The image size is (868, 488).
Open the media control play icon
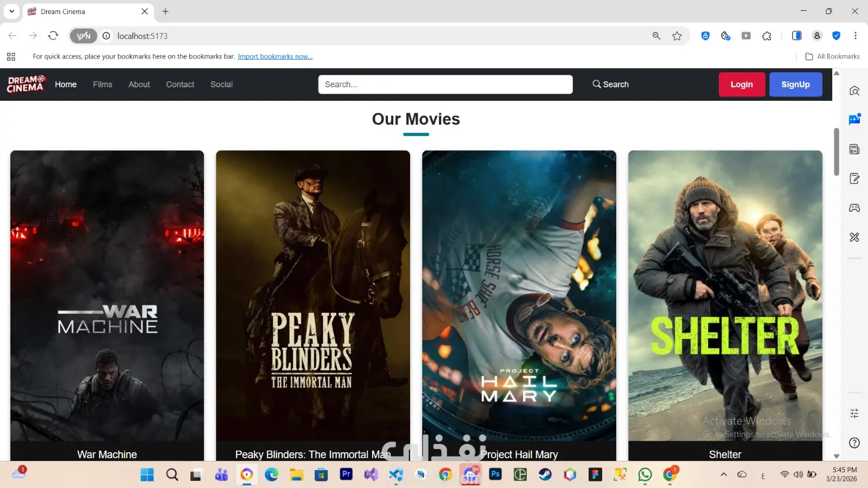(746, 36)
